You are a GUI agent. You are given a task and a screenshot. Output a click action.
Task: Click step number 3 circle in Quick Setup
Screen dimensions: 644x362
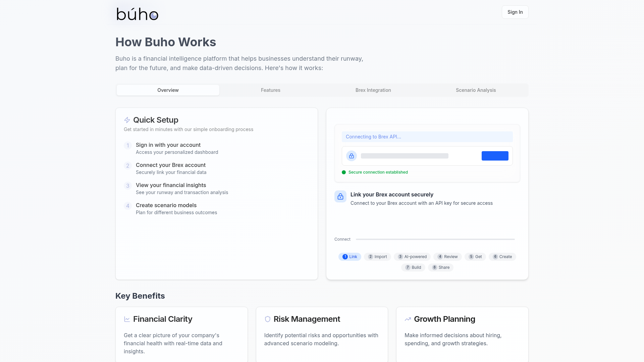128,186
